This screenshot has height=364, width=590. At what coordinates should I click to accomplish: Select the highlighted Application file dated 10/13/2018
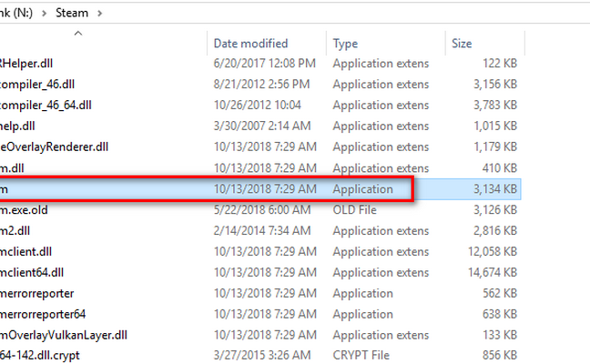tap(260, 189)
